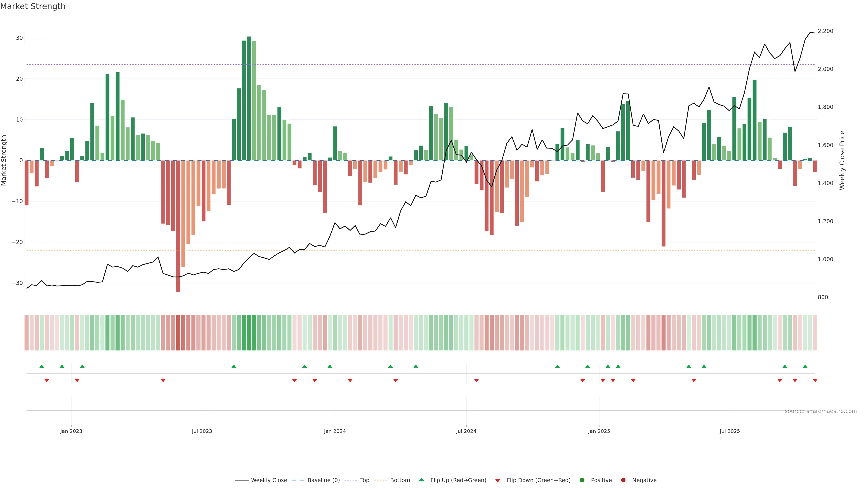Click the Jan 2024 x-axis label
This screenshot has height=488, width=868.
click(335, 431)
